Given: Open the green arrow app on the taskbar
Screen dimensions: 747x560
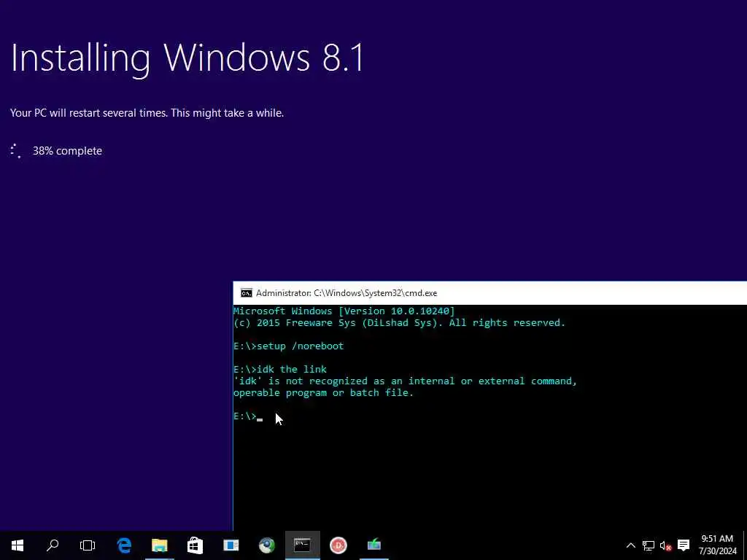Looking at the screenshot, I should click(x=374, y=545).
